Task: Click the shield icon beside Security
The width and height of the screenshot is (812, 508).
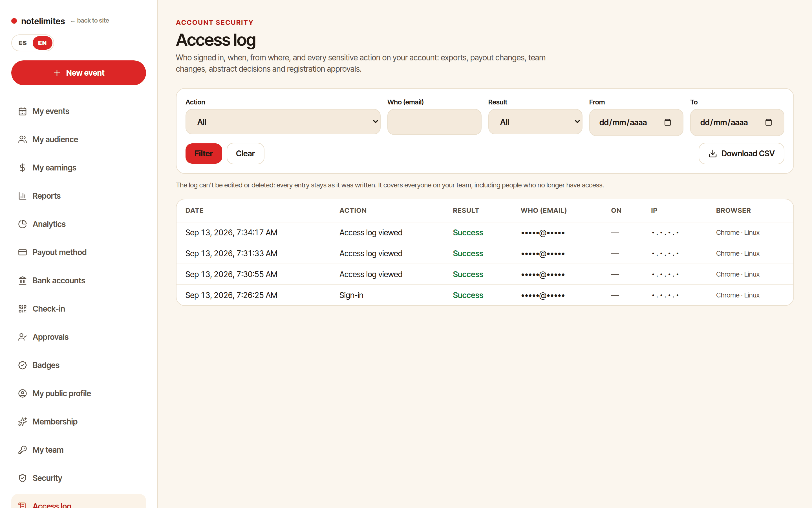Action: point(23,478)
